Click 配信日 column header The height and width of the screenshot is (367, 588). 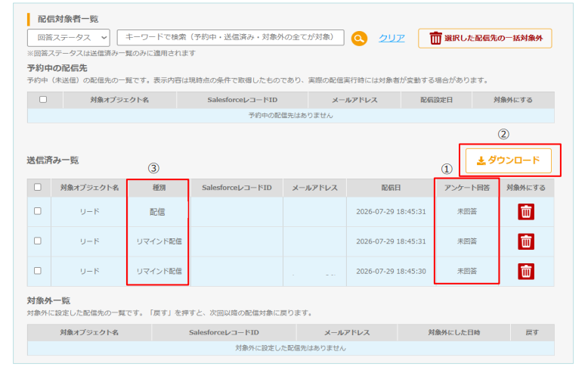391,188
